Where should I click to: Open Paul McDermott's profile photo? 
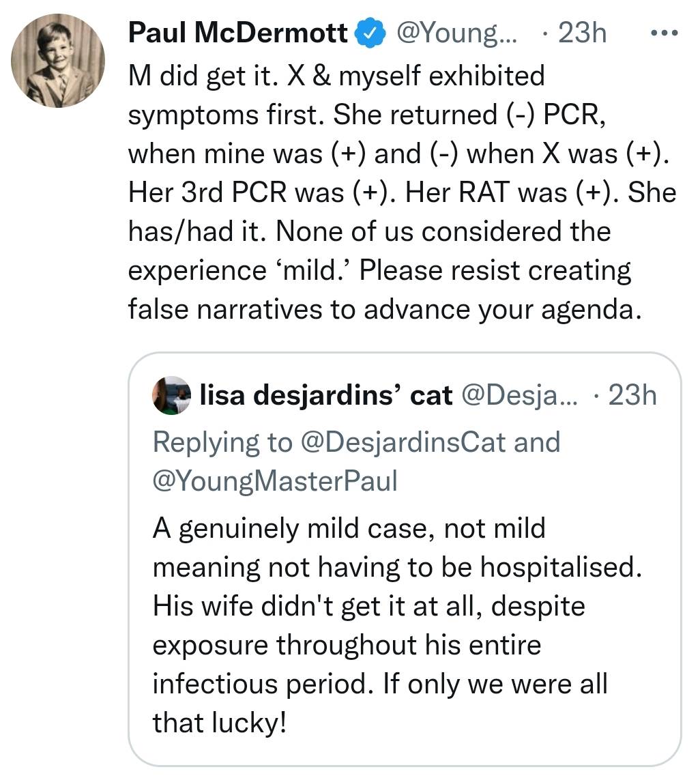(59, 62)
